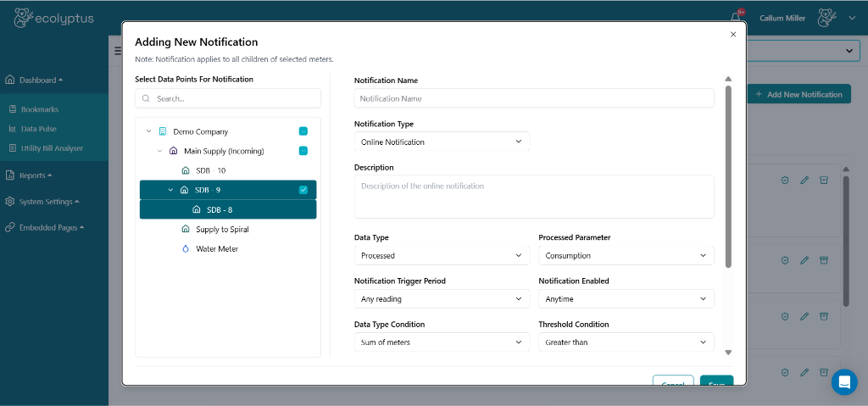The width and height of the screenshot is (868, 406).
Task: Open the Processed Parameter dropdown
Action: 626,255
